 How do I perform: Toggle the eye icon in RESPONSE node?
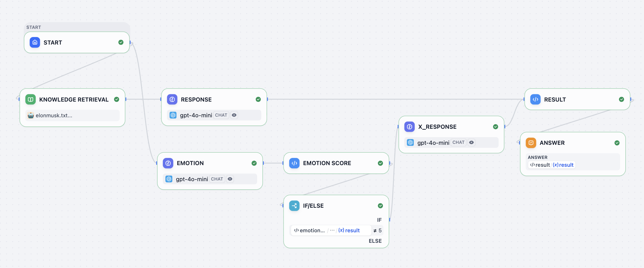[x=234, y=115]
